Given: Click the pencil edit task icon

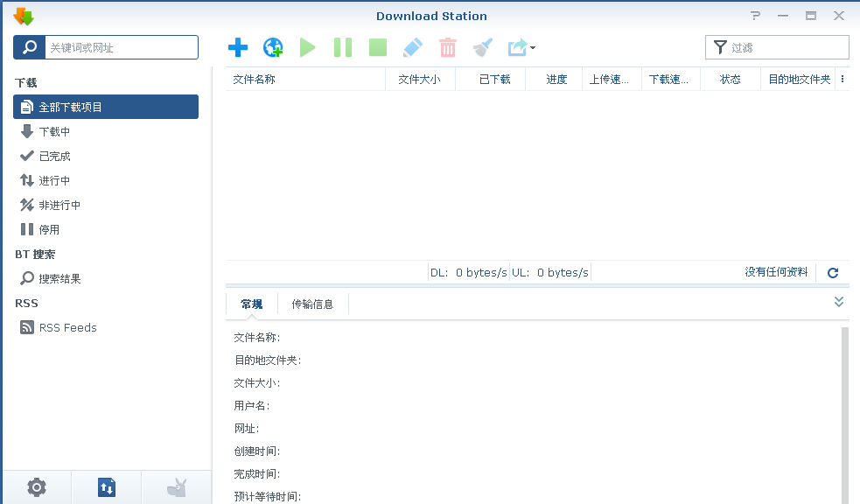Looking at the screenshot, I should pyautogui.click(x=412, y=48).
